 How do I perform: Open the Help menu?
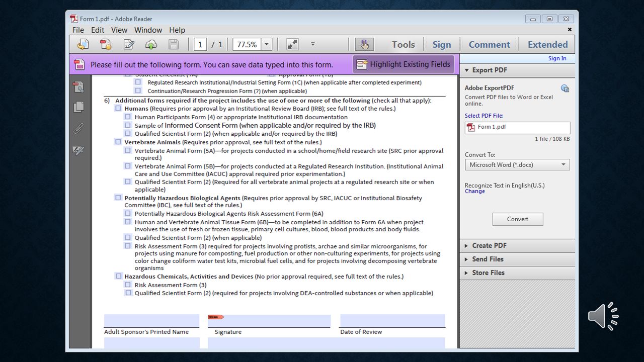(177, 30)
